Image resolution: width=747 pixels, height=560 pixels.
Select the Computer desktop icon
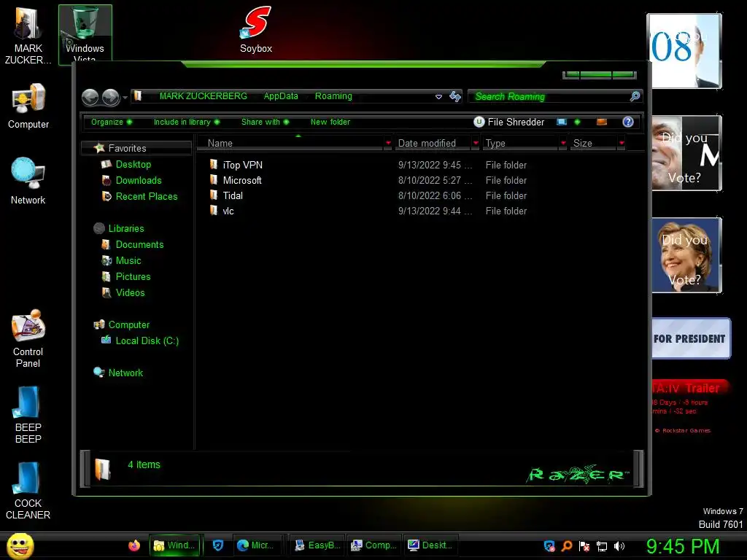click(28, 106)
